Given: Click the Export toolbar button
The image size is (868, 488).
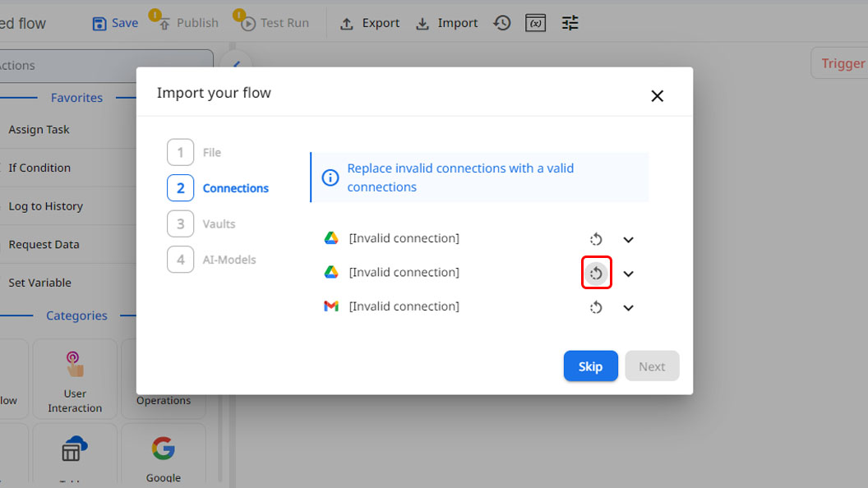Looking at the screenshot, I should click(x=370, y=23).
